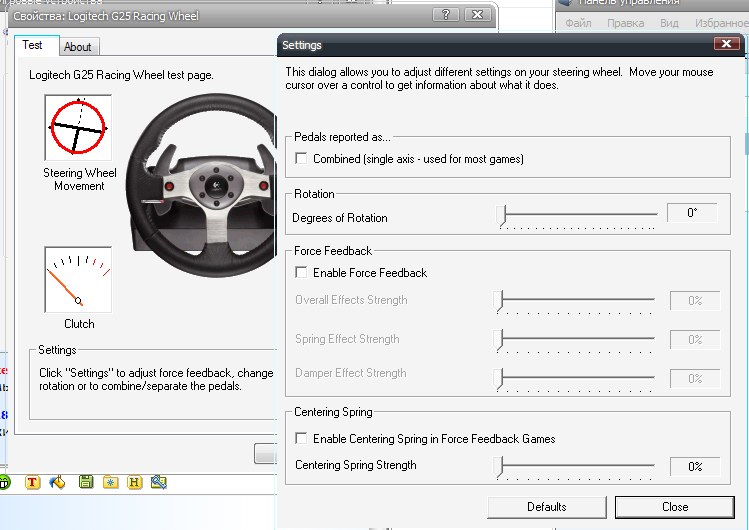Open the Правка menu in the Control Panel window
This screenshot has width=749, height=530.
625,23
